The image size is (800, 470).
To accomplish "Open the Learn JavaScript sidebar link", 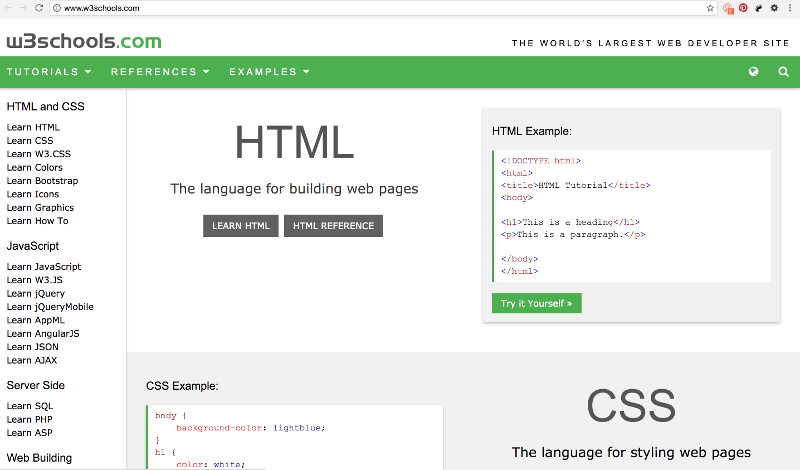I will [44, 267].
